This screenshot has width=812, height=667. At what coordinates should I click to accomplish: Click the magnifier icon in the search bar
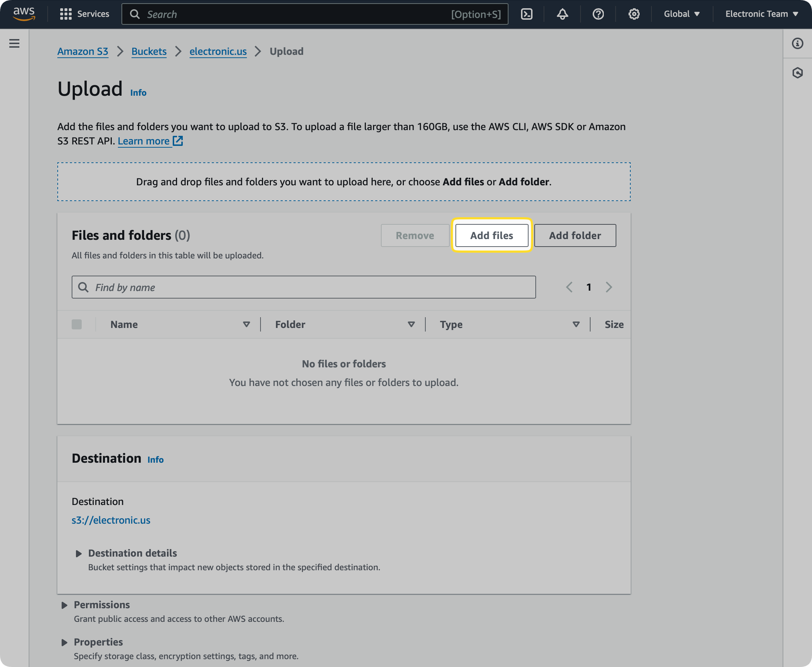pyautogui.click(x=135, y=14)
